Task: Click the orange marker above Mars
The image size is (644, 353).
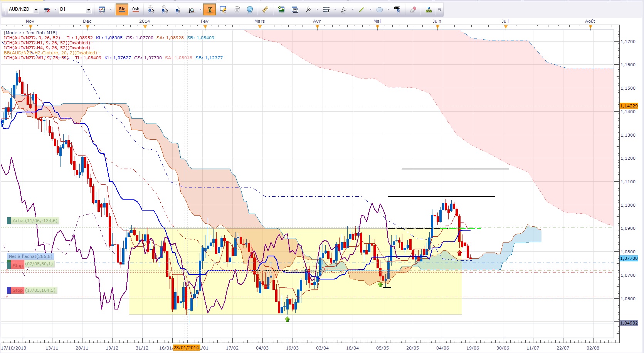Action: (260, 27)
